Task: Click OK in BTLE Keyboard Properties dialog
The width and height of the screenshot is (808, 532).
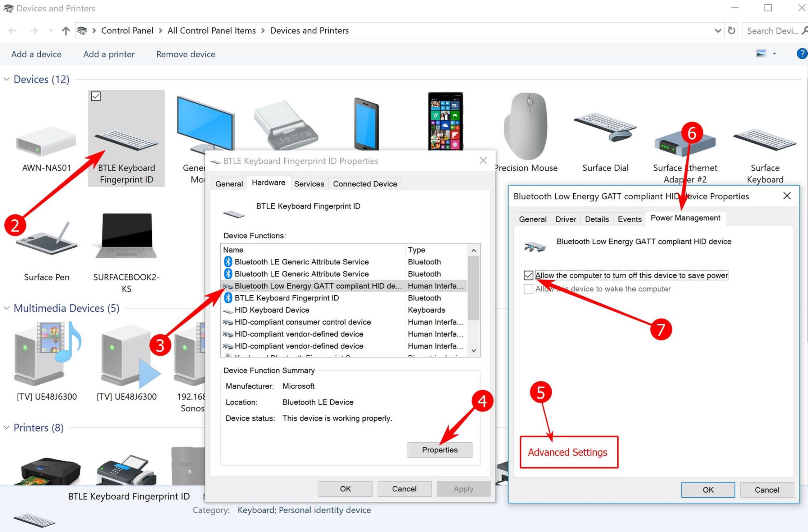Action: click(x=345, y=489)
